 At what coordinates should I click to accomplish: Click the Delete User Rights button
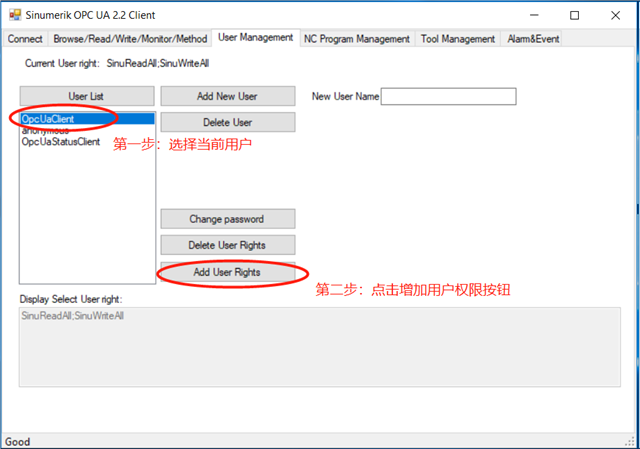tap(227, 245)
